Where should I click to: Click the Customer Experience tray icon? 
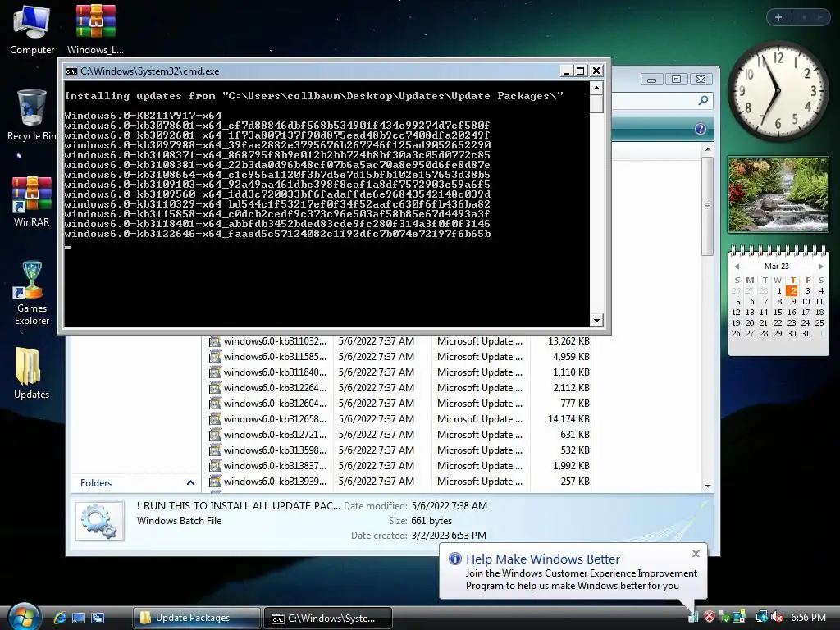tap(693, 617)
